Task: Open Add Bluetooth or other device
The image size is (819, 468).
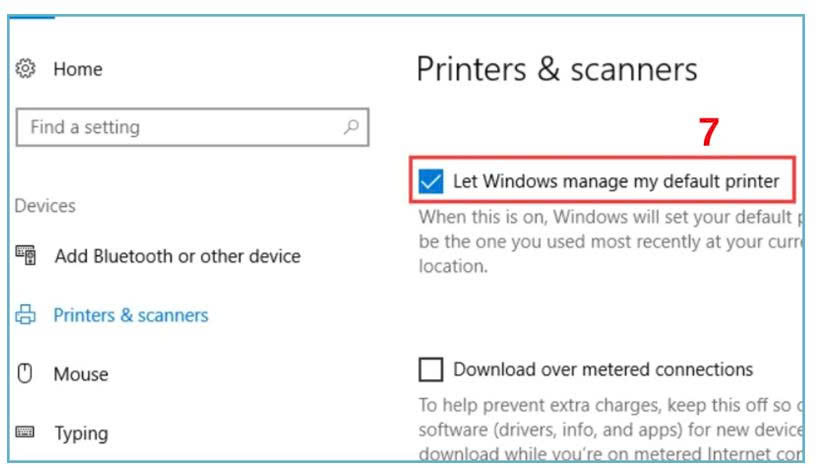Action: (177, 256)
